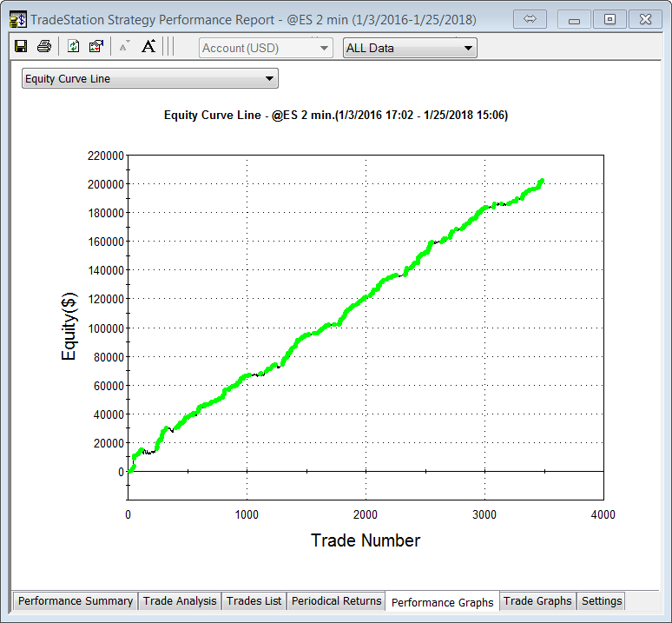Screen dimensions: 672x623
Task: Open the Settings tab
Action: coord(602,600)
